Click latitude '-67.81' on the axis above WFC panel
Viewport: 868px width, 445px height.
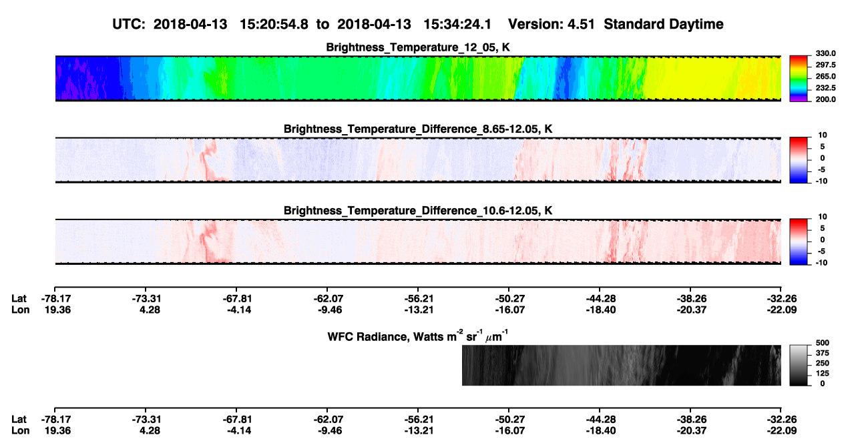(x=236, y=298)
